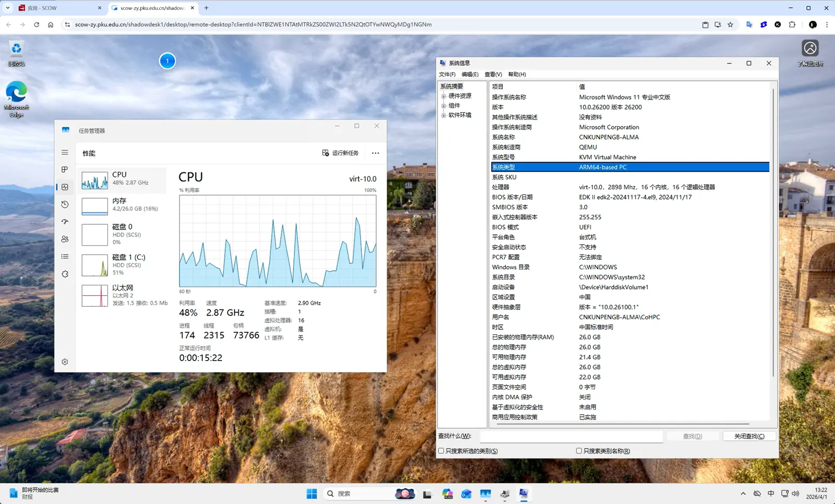Select the Processor row in System Information

pyautogui.click(x=630, y=187)
